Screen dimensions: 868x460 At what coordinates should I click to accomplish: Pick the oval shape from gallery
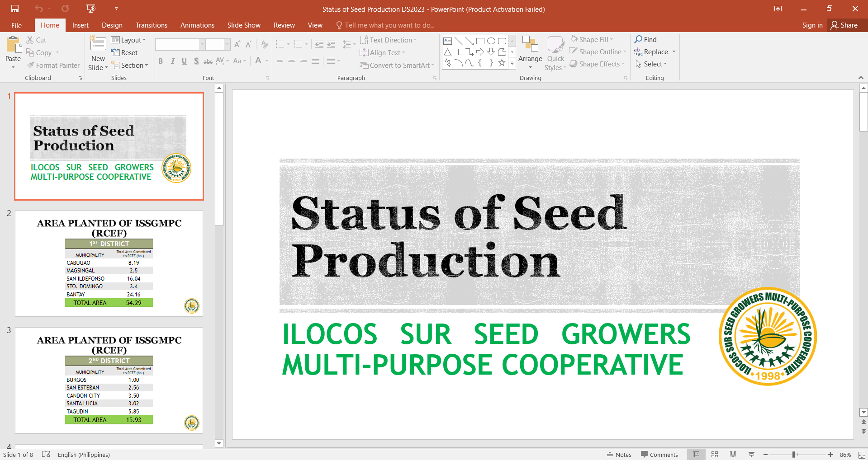(491, 41)
